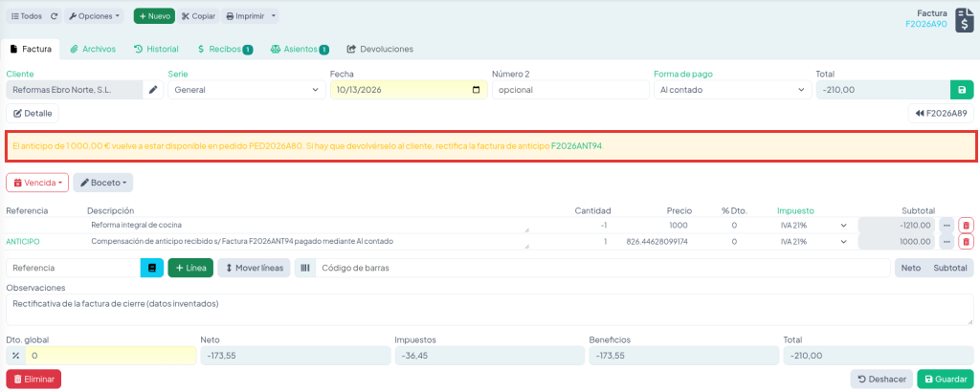
Task: Click the Imprimir button
Action: [244, 16]
